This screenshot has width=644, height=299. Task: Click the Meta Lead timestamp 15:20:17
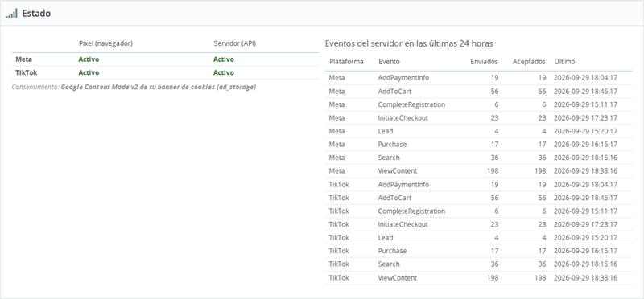coord(586,131)
